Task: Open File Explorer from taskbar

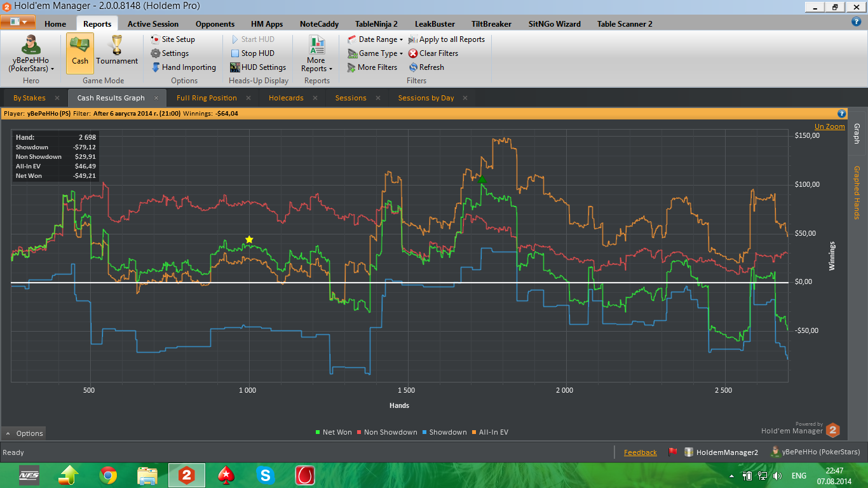Action: click(x=147, y=475)
